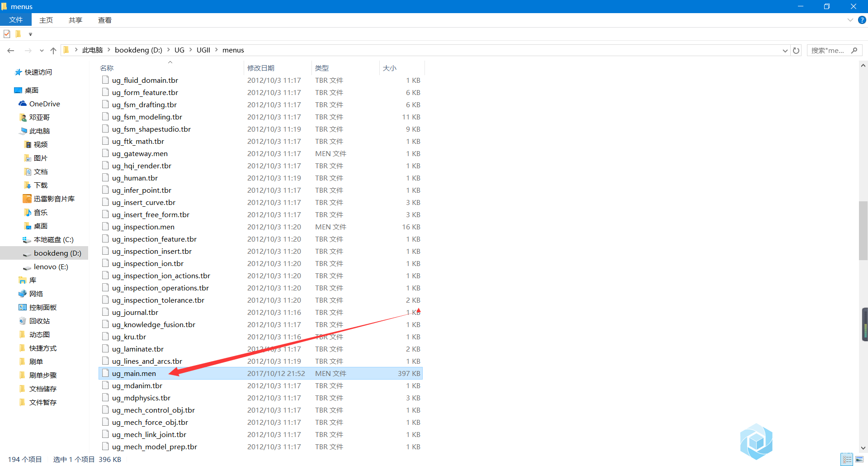Click the search magnifier icon

click(x=854, y=51)
